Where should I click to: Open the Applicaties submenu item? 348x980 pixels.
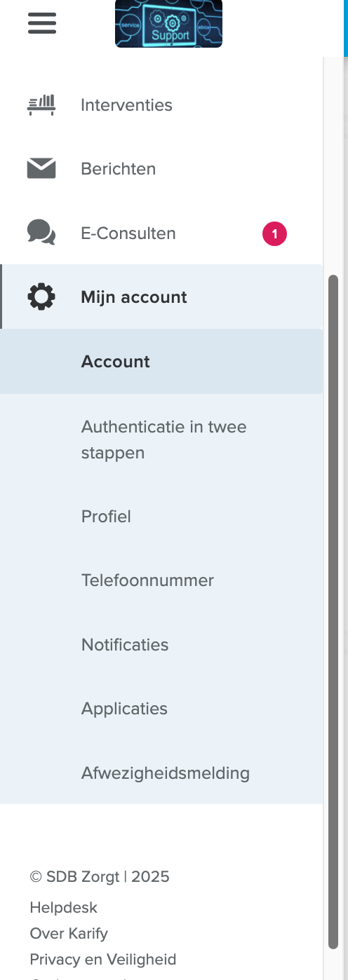(x=162, y=709)
